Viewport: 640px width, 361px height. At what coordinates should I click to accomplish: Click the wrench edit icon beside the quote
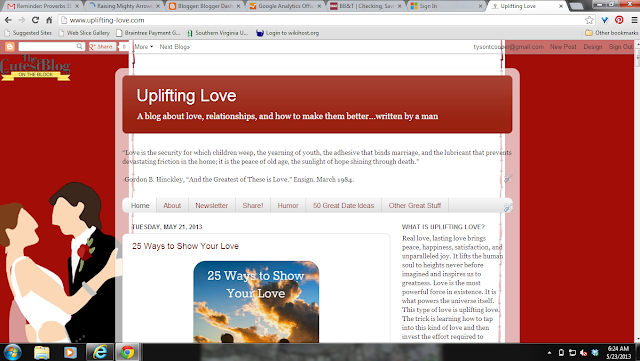[508, 178]
